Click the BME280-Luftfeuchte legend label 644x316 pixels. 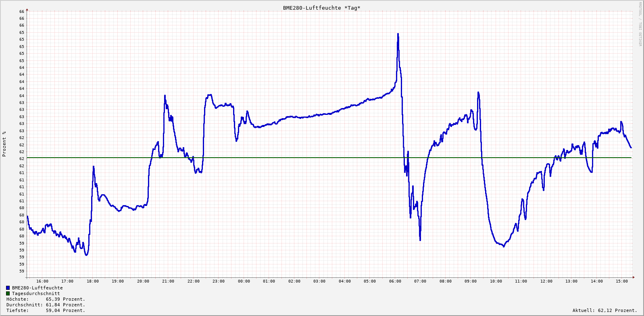pyautogui.click(x=37, y=288)
